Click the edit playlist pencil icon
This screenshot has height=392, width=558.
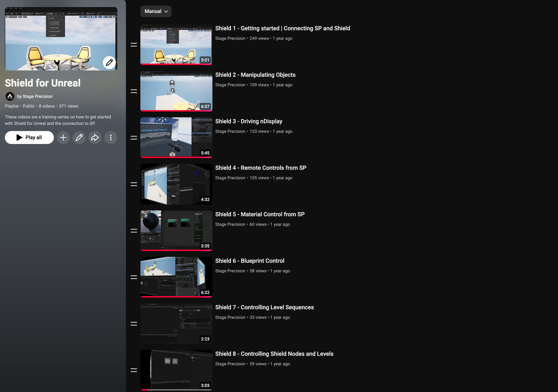[79, 137]
